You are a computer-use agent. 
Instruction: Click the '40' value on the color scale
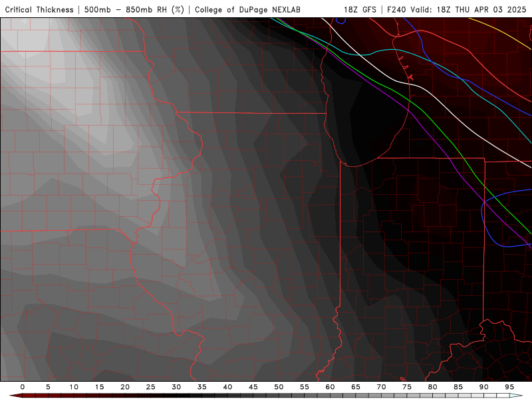tap(227, 387)
